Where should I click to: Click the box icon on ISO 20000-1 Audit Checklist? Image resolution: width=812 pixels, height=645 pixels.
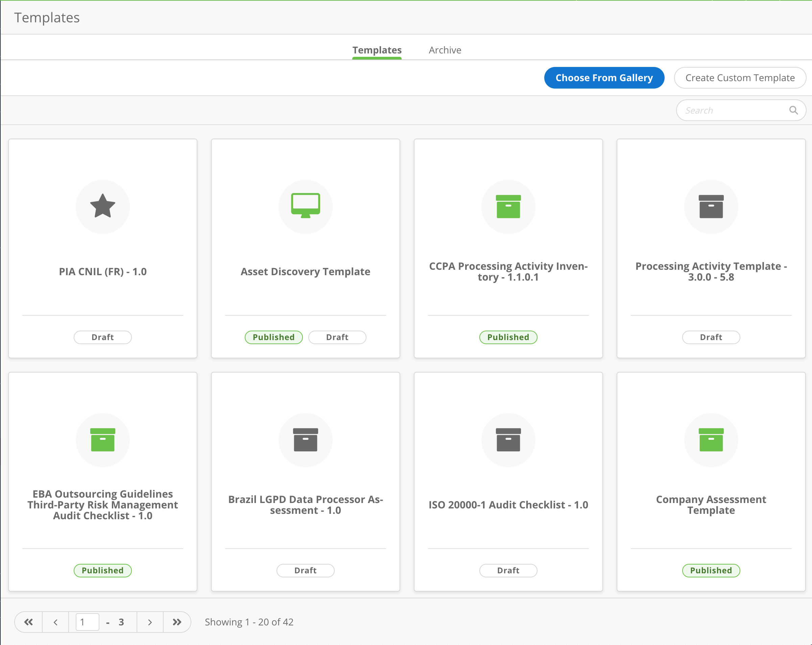508,440
